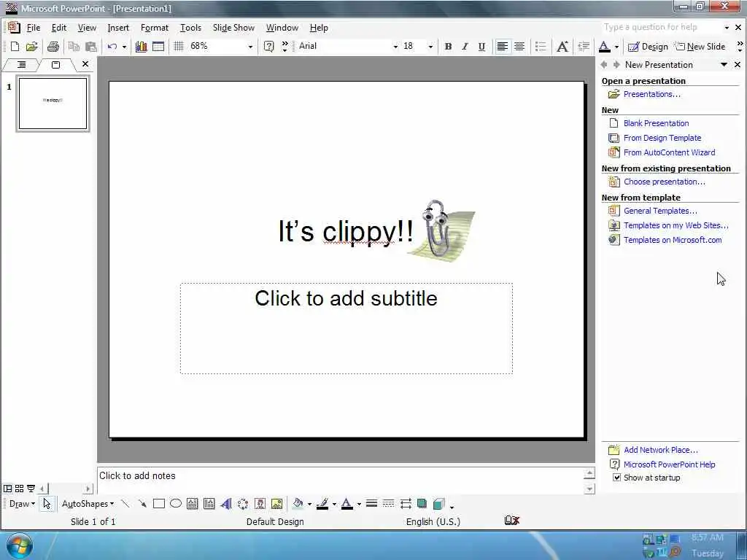The width and height of the screenshot is (747, 560).
Task: Start From AutoContent Wizard
Action: 670,152
